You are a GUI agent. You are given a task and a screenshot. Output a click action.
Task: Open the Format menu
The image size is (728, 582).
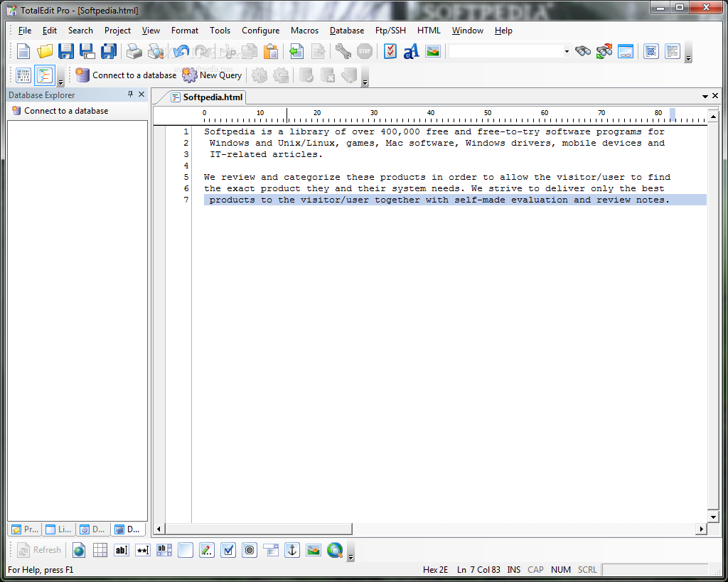click(x=184, y=30)
